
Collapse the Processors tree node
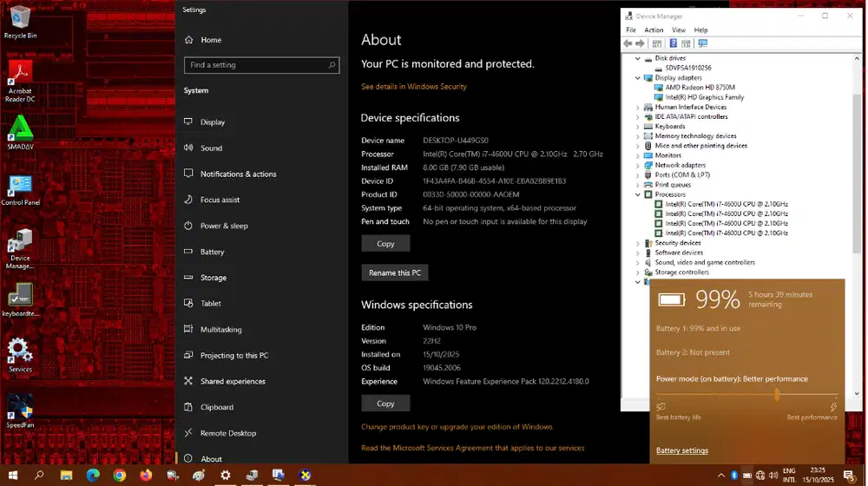click(638, 194)
